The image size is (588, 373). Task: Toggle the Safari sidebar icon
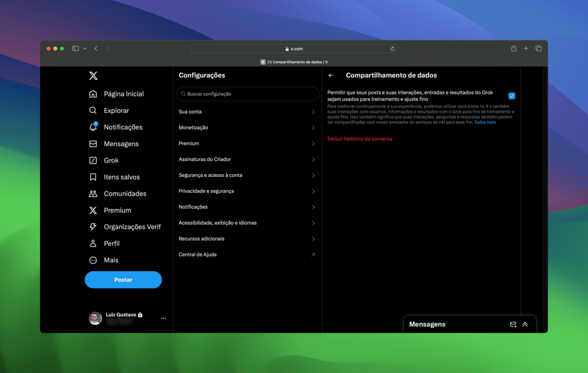(x=76, y=48)
